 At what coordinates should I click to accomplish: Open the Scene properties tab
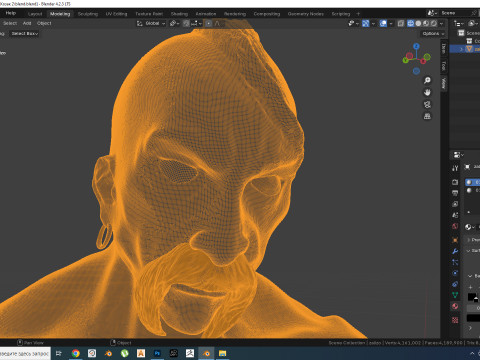point(455,215)
